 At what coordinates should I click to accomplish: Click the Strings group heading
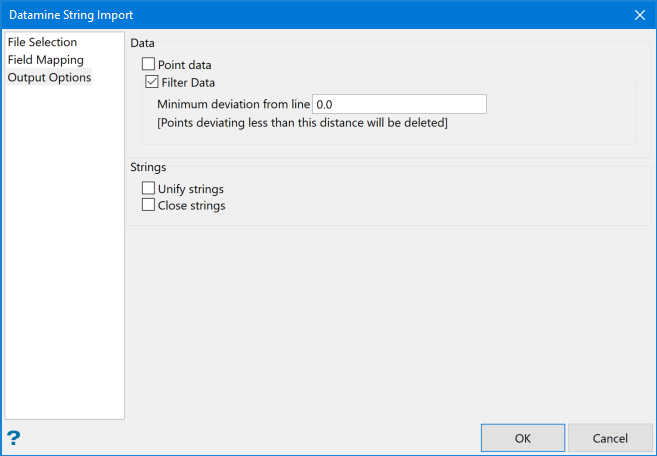148,167
